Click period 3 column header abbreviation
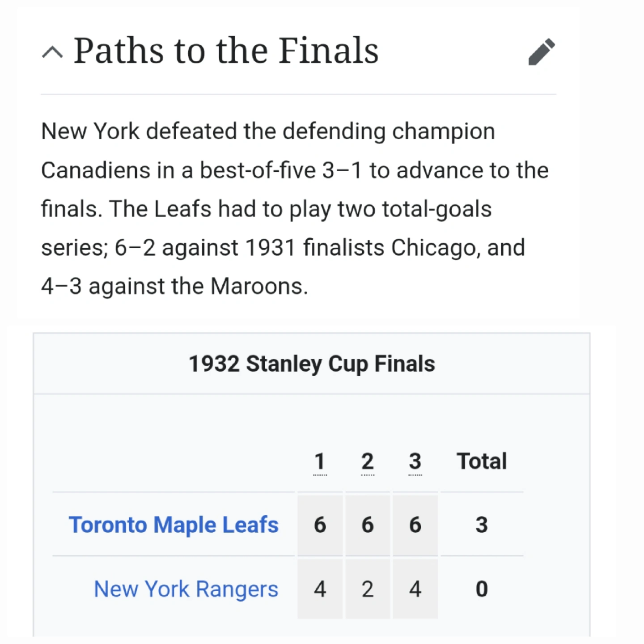This screenshot has height=644, width=644. pyautogui.click(x=415, y=461)
